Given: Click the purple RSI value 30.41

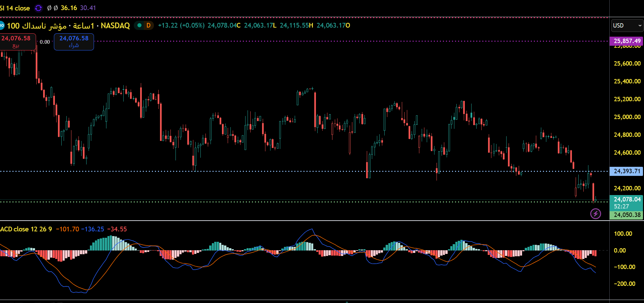Looking at the screenshot, I should (88, 8).
